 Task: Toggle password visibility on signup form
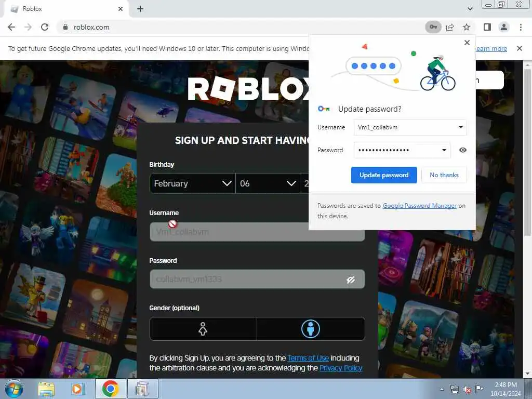click(351, 280)
